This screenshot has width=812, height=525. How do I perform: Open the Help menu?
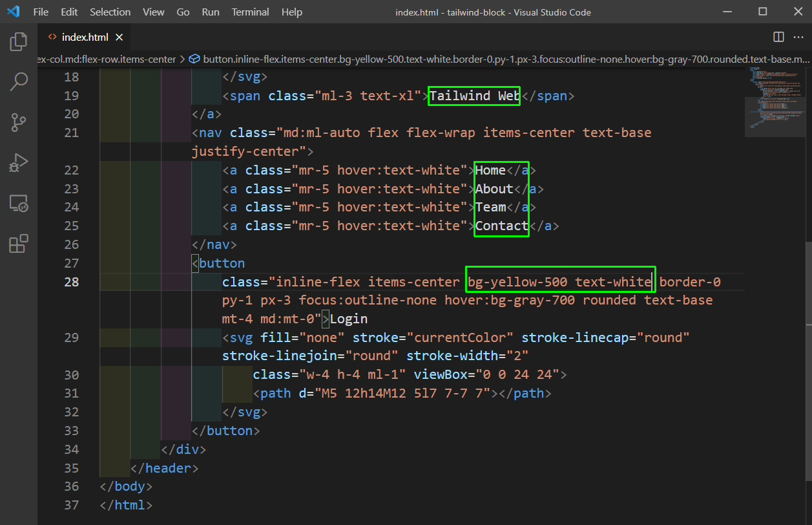(x=292, y=12)
